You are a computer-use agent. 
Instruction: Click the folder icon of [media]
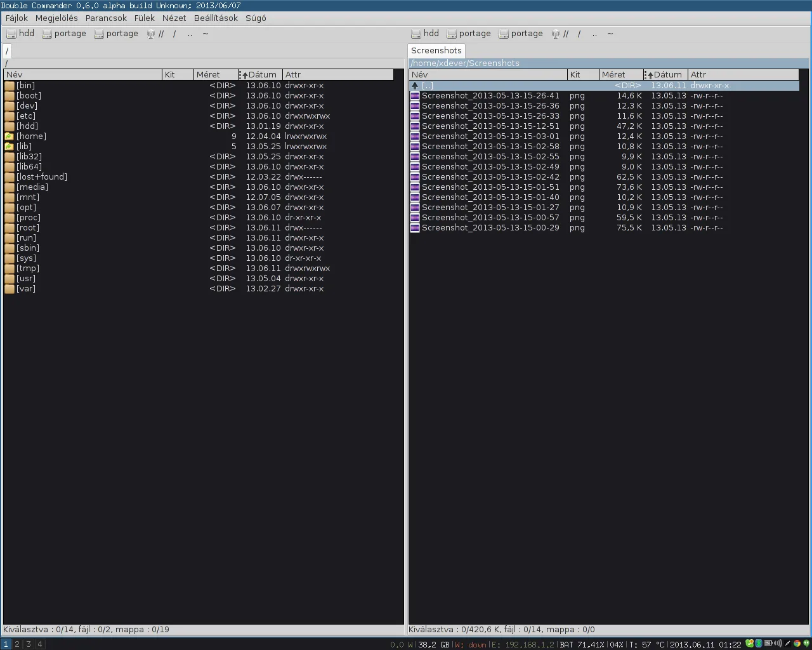pyautogui.click(x=10, y=187)
